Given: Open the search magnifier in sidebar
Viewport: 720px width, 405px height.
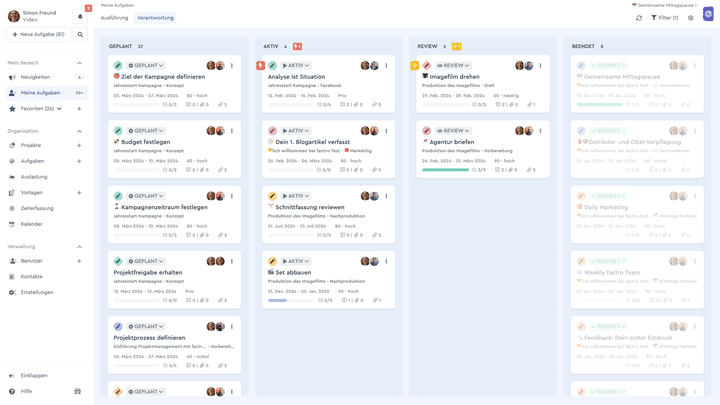Looking at the screenshot, I should tap(80, 34).
